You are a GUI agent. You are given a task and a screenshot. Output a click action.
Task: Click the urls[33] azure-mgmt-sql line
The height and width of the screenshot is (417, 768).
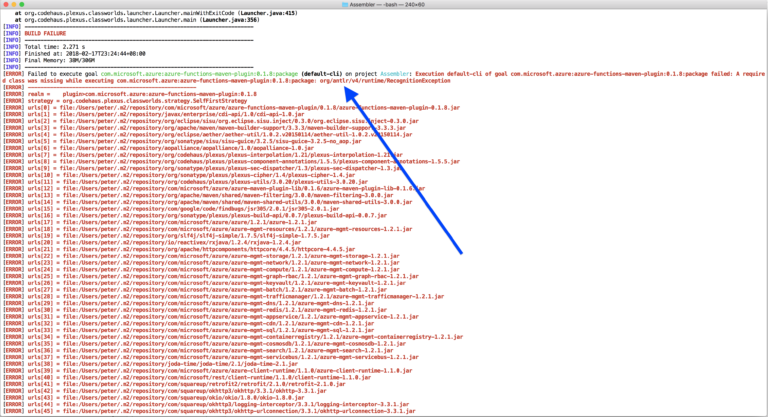pos(189,330)
